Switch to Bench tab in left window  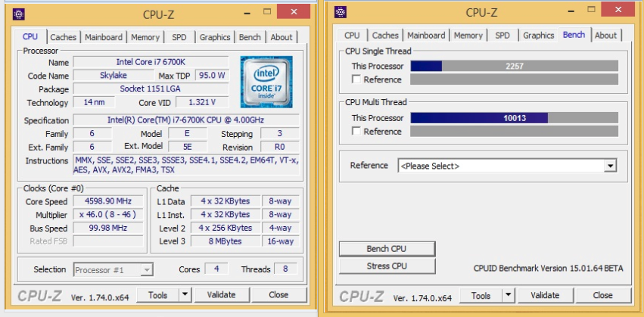point(250,37)
